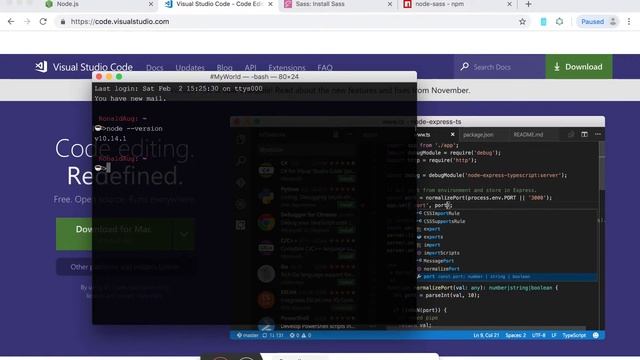
Task: Go back with the browser back arrow
Action: pos(11,22)
